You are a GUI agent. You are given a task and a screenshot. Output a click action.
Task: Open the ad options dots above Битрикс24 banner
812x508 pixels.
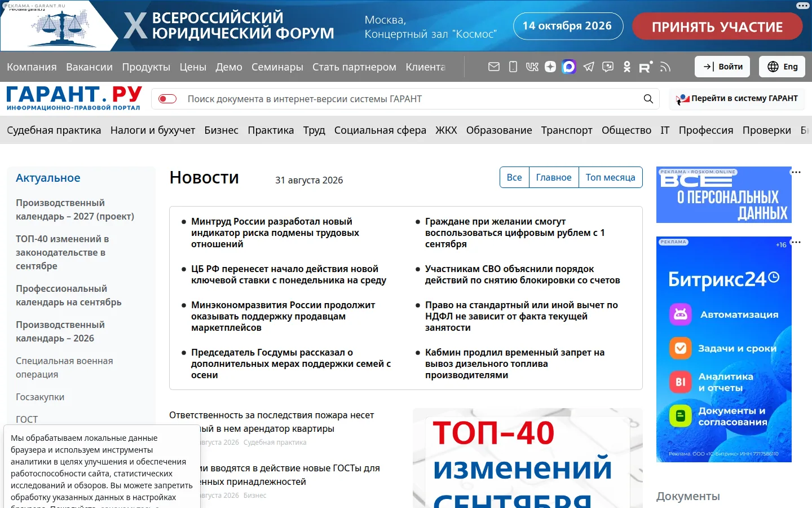tap(796, 242)
